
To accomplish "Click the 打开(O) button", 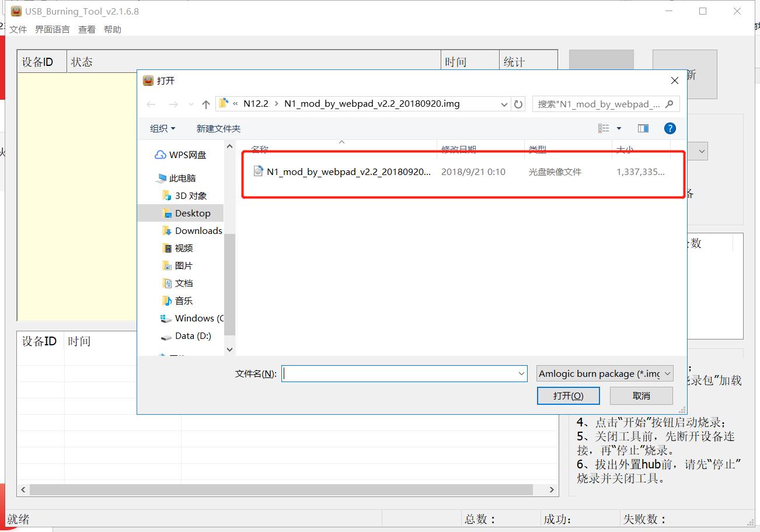I will click(x=569, y=396).
